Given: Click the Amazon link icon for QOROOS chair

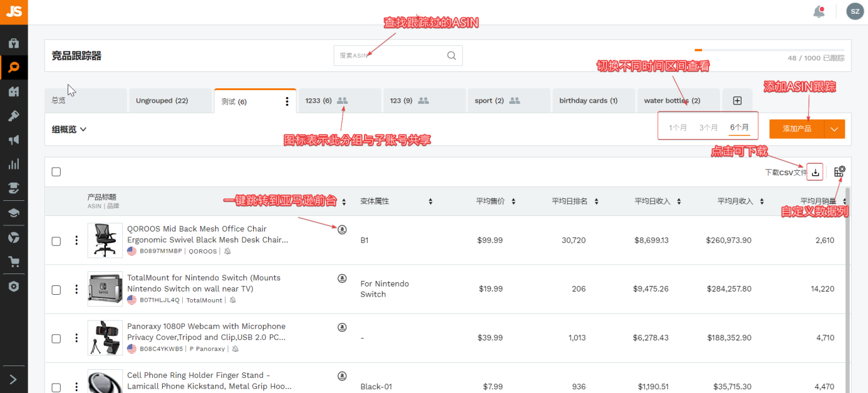Looking at the screenshot, I should click(x=342, y=229).
